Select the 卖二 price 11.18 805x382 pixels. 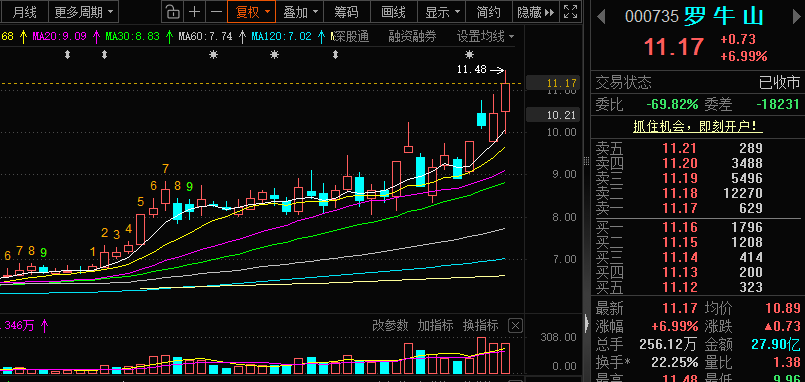tap(679, 194)
